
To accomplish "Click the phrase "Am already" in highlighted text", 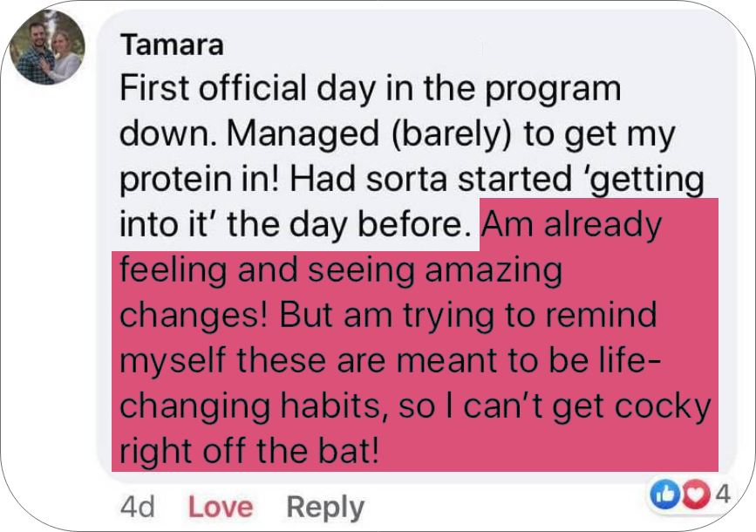I will point(572,225).
